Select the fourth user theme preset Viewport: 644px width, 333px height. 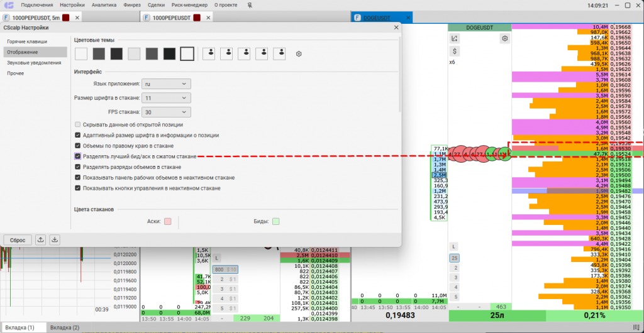pyautogui.click(x=262, y=54)
